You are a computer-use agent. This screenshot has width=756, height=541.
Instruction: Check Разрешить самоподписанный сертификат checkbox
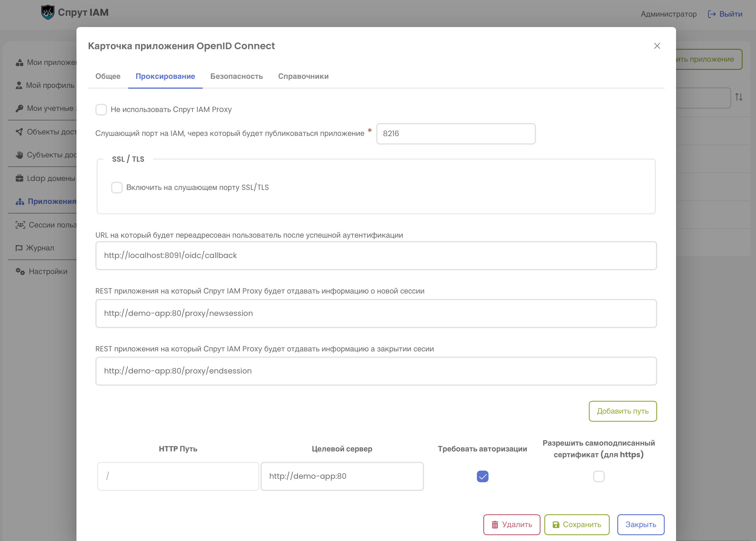[x=599, y=476]
